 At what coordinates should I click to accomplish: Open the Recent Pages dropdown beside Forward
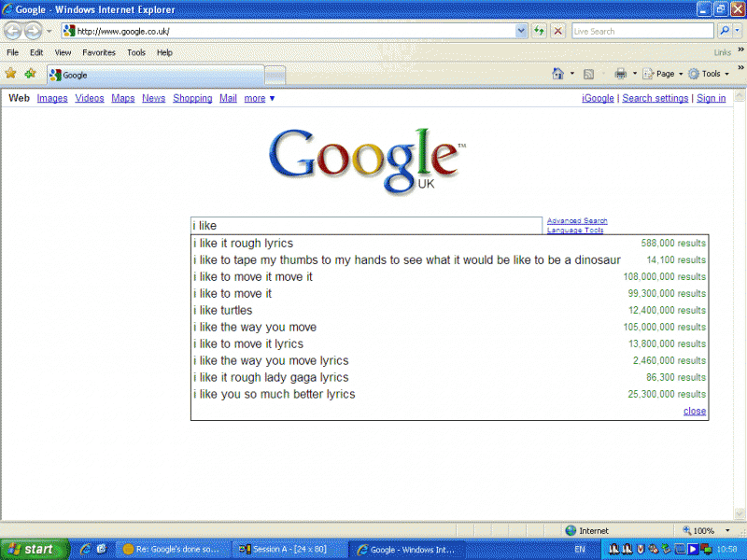point(49,32)
